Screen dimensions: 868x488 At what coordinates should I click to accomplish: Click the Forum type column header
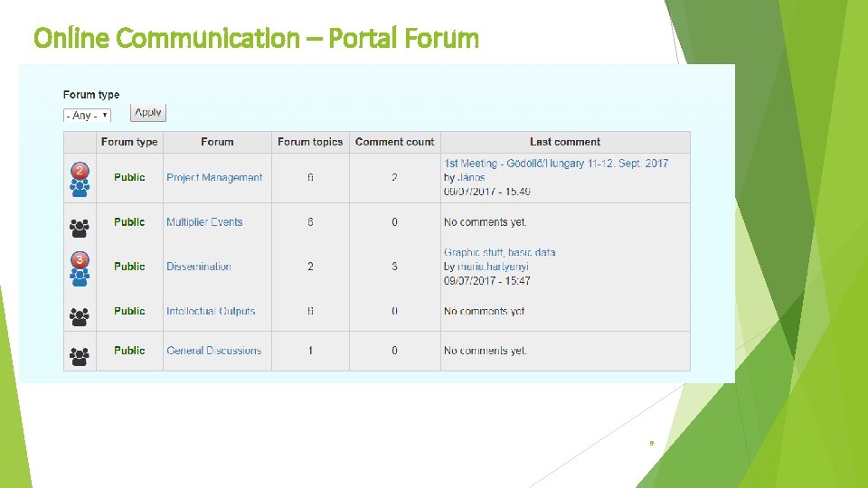(129, 142)
